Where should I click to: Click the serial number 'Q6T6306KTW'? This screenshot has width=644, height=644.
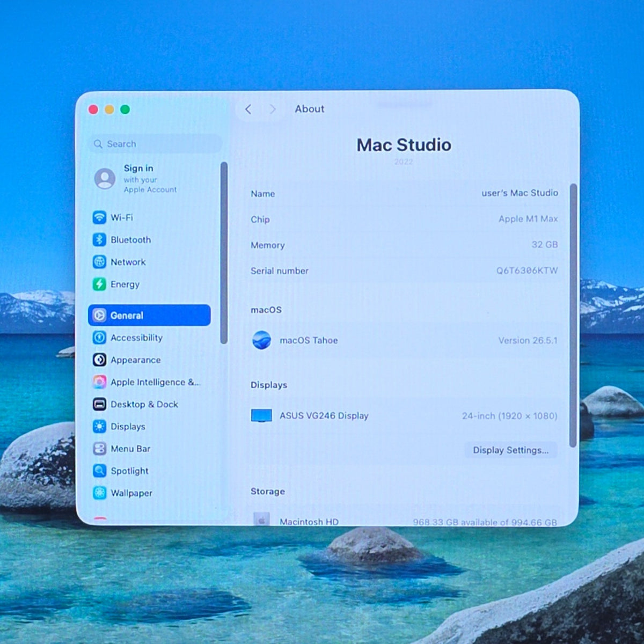527,270
